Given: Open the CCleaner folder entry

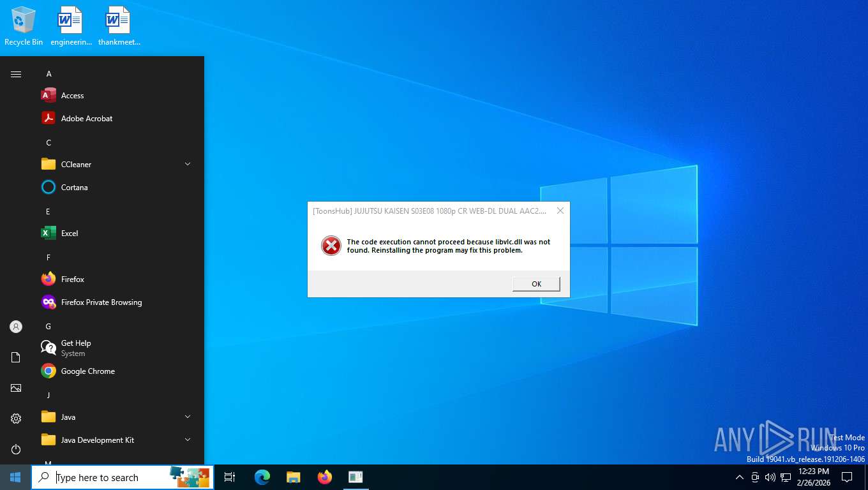Looking at the screenshot, I should click(x=118, y=165).
